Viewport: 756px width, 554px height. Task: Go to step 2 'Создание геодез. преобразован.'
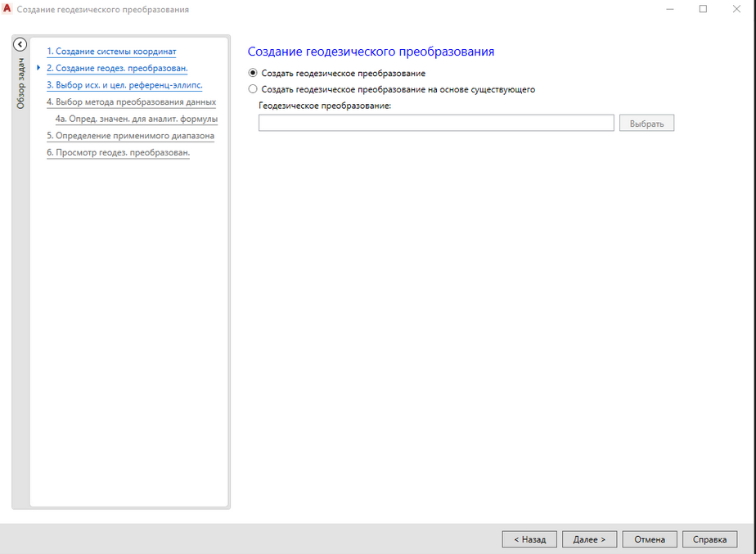(x=117, y=68)
